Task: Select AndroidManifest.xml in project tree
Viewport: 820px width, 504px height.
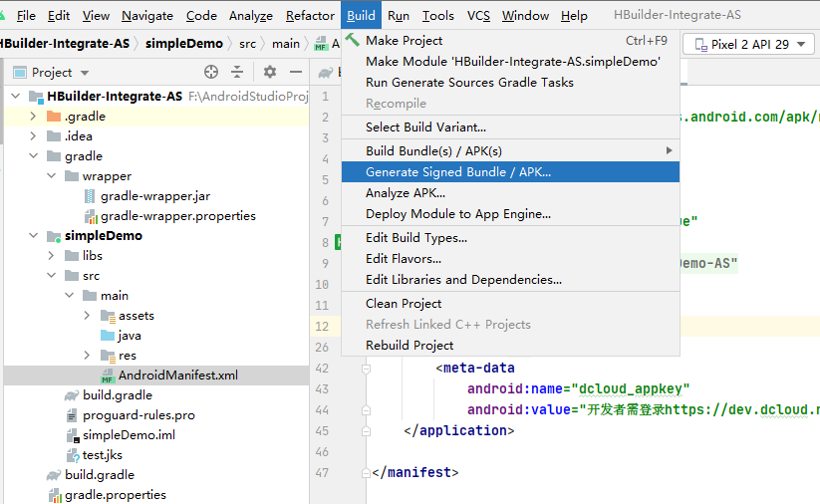Action: coord(156,376)
